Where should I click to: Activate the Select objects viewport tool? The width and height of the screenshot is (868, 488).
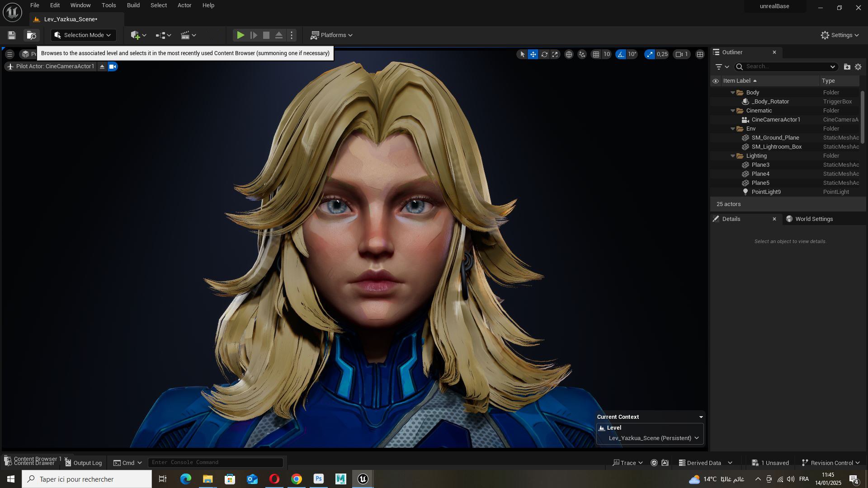click(x=522, y=54)
